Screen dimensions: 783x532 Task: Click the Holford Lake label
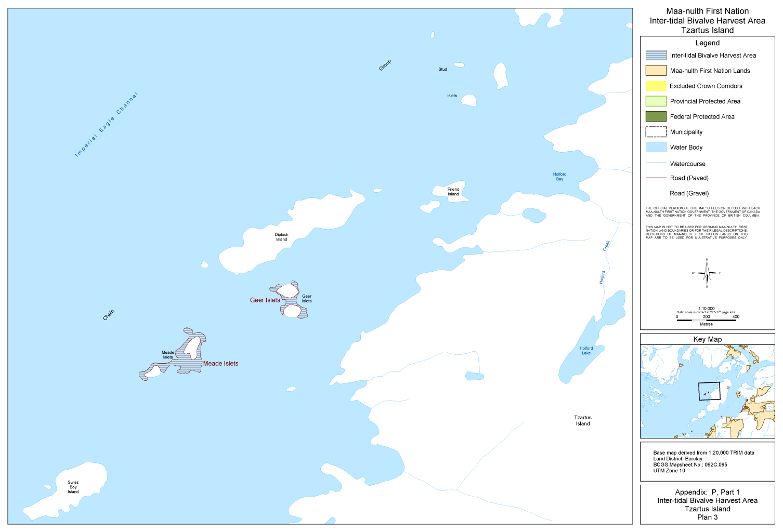coord(586,351)
